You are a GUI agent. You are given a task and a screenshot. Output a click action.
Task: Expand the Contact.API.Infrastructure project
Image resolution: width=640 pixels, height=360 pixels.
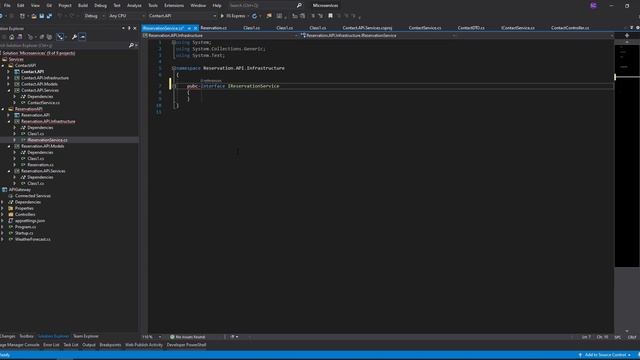[9, 78]
